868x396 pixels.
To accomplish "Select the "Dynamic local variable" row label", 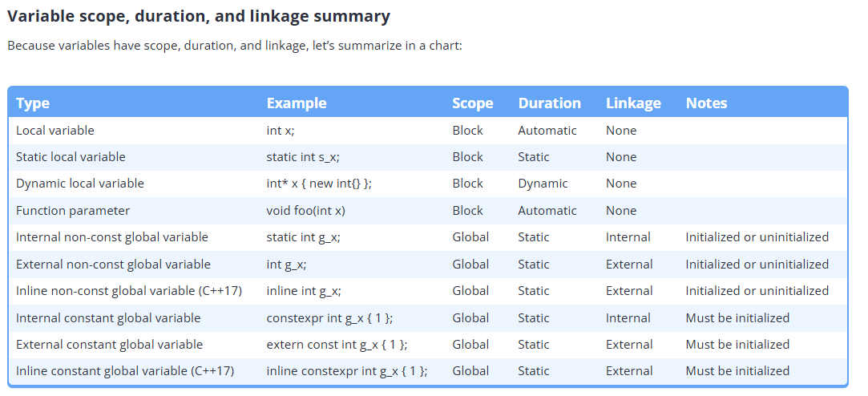I will coord(80,184).
